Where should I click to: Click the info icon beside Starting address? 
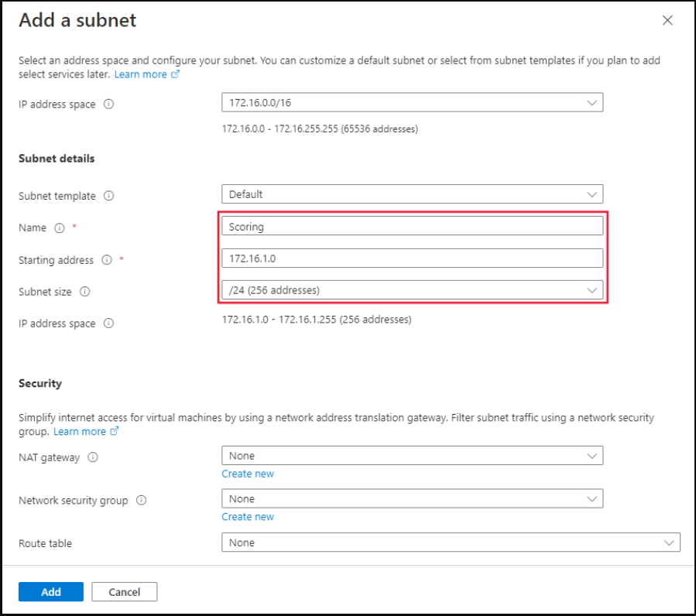pyautogui.click(x=107, y=259)
